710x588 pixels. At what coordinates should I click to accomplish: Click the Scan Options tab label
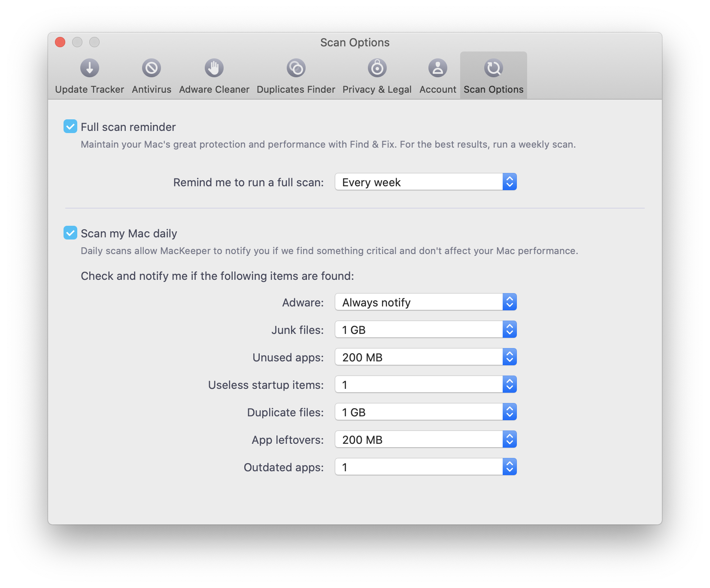[x=494, y=89]
